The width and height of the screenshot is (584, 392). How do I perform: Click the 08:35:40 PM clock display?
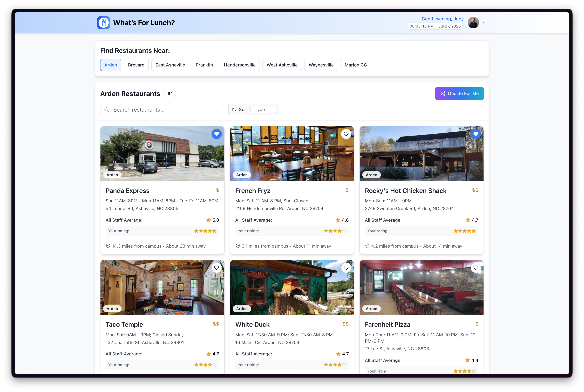click(x=422, y=26)
